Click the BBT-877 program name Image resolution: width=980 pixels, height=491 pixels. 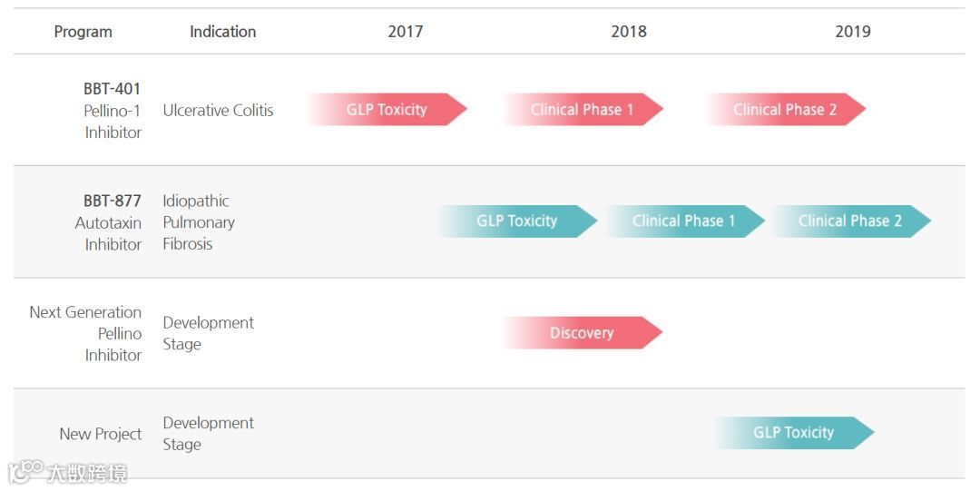pyautogui.click(x=113, y=201)
